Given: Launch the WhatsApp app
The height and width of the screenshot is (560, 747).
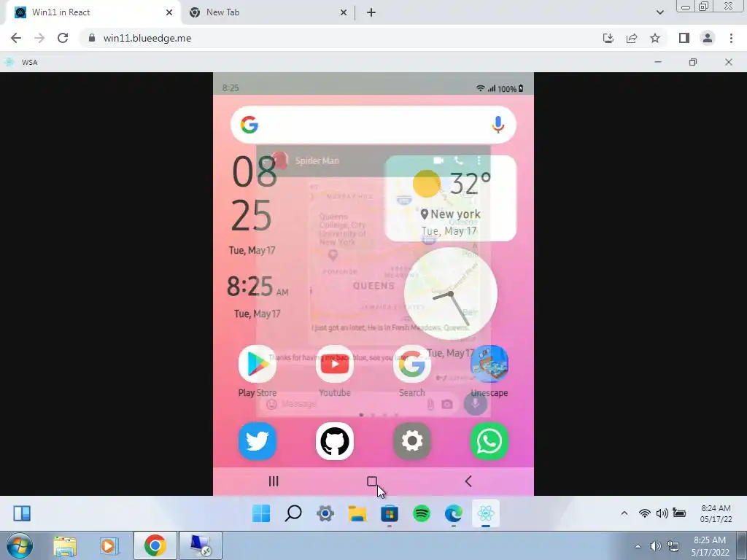Looking at the screenshot, I should click(x=489, y=441).
